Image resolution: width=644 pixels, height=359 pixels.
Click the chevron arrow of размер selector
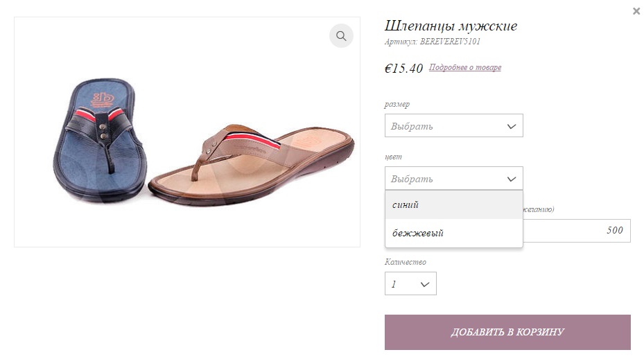512,126
